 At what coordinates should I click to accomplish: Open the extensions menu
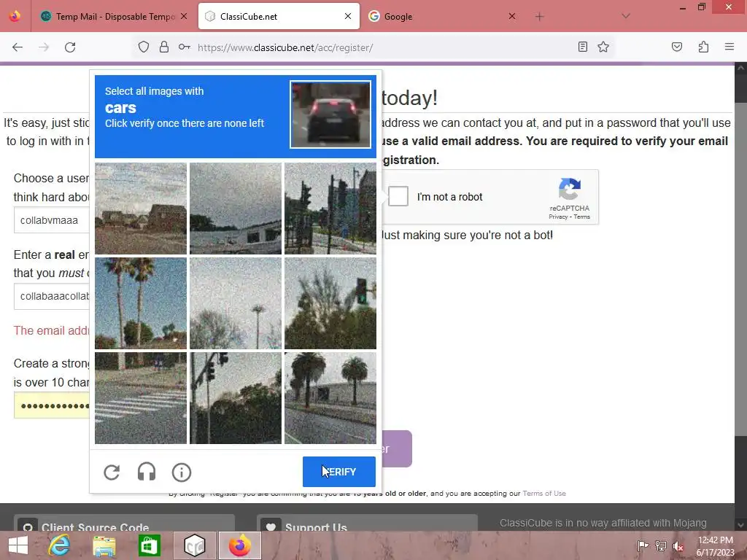pyautogui.click(x=703, y=47)
